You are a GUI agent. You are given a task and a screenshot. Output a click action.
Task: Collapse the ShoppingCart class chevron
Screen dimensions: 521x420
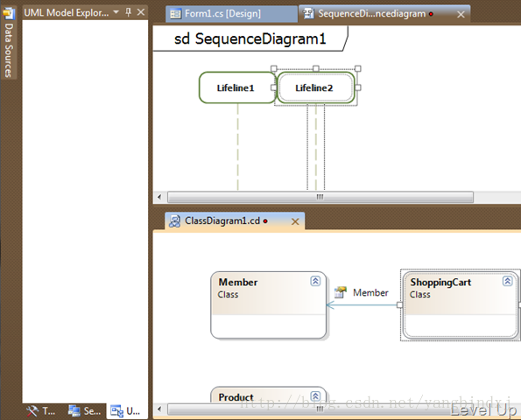click(x=507, y=281)
